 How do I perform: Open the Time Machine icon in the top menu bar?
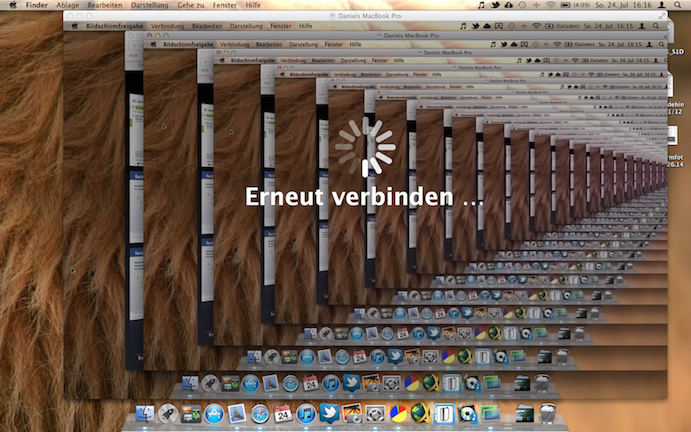[522, 5]
